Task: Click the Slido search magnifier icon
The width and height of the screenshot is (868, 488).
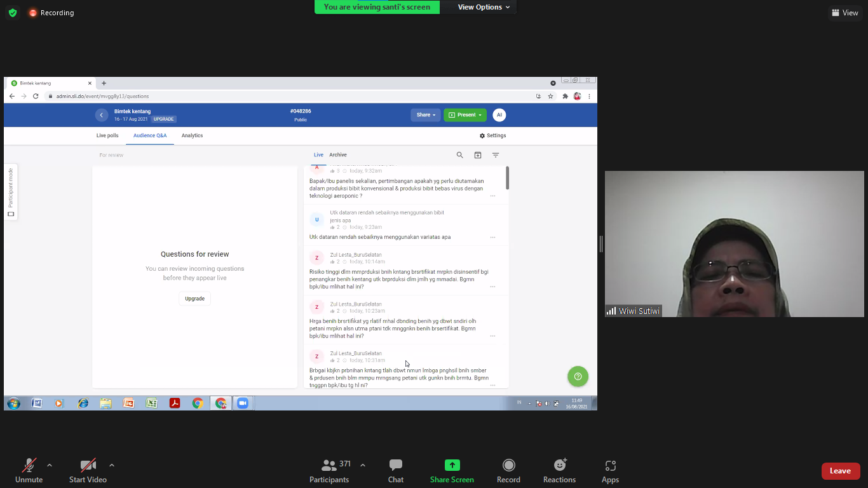Action: pyautogui.click(x=460, y=155)
